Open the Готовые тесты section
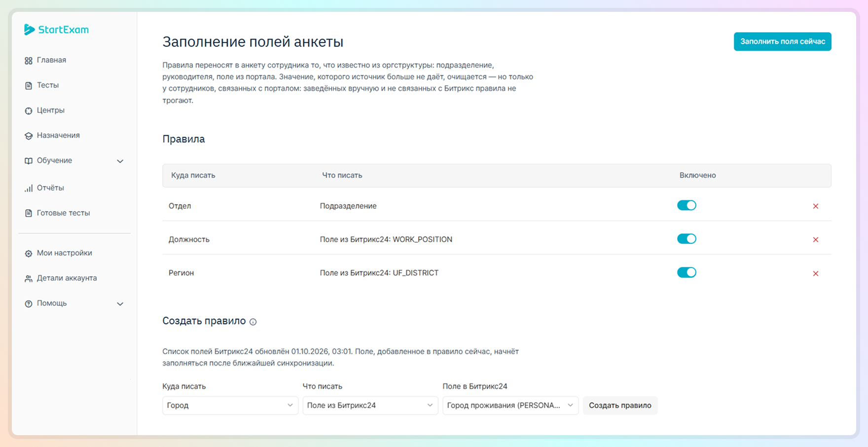 coord(64,213)
